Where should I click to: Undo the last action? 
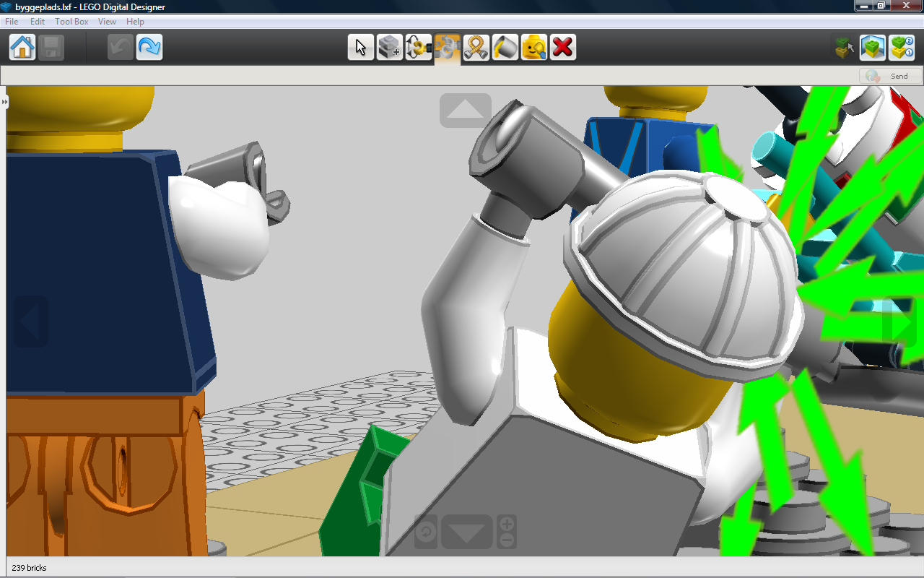pos(121,48)
